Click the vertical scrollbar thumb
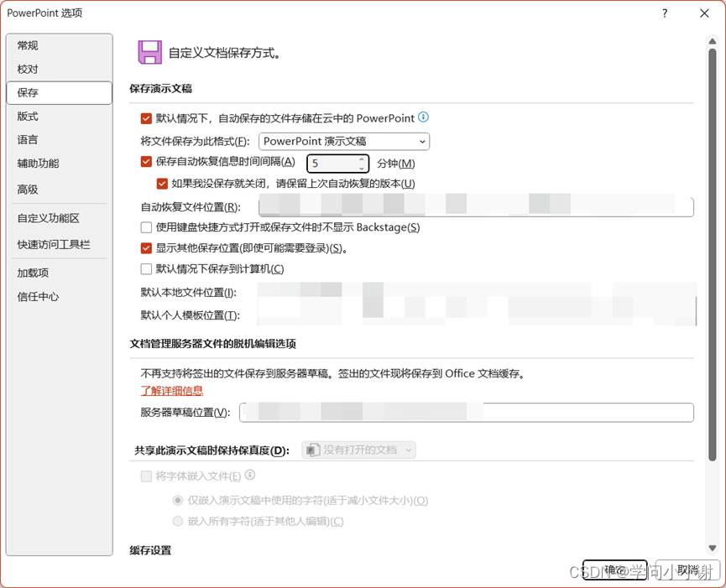 click(712, 254)
